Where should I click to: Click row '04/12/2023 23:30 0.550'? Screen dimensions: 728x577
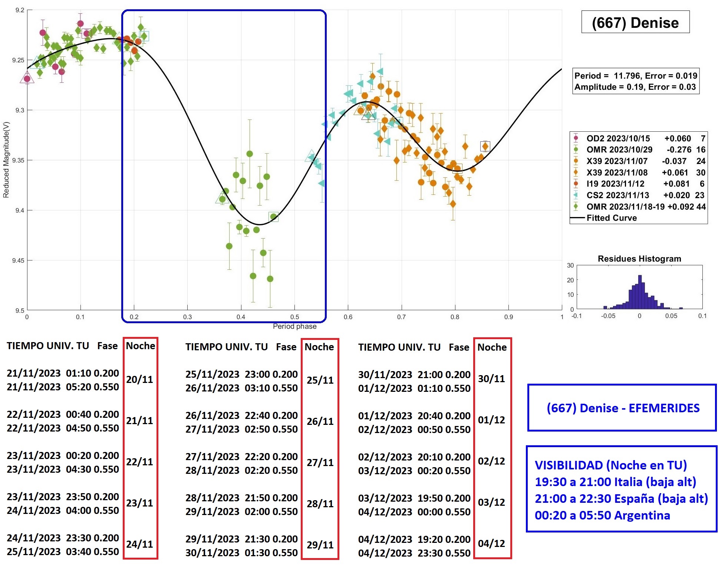click(414, 553)
